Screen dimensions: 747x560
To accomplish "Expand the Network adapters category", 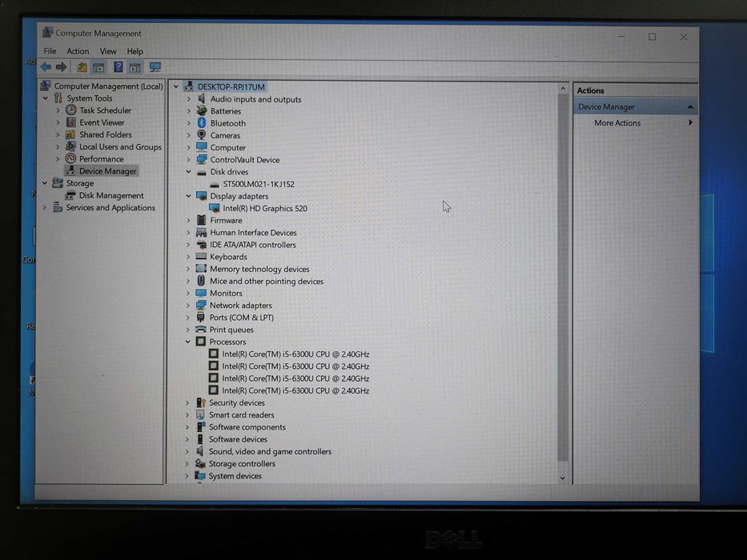I will (x=187, y=306).
